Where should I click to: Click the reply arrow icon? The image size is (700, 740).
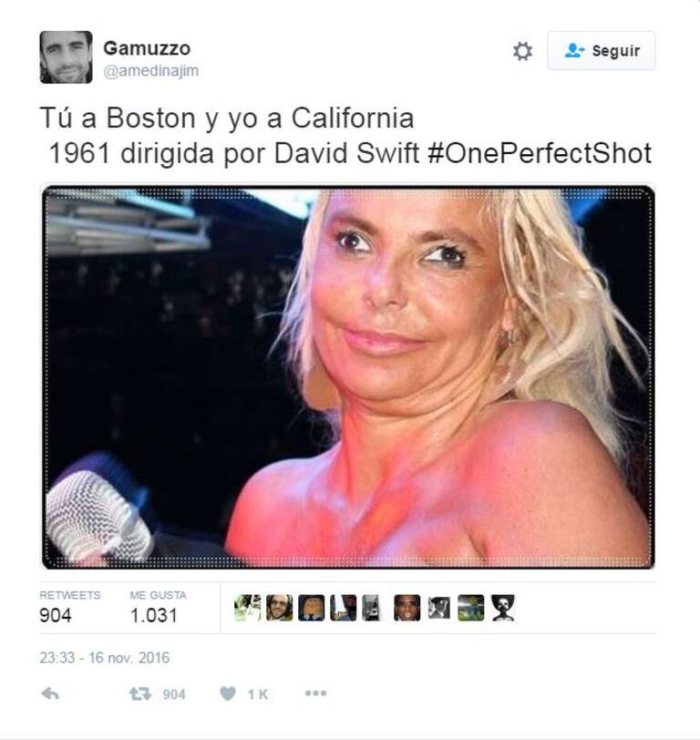pyautogui.click(x=50, y=694)
